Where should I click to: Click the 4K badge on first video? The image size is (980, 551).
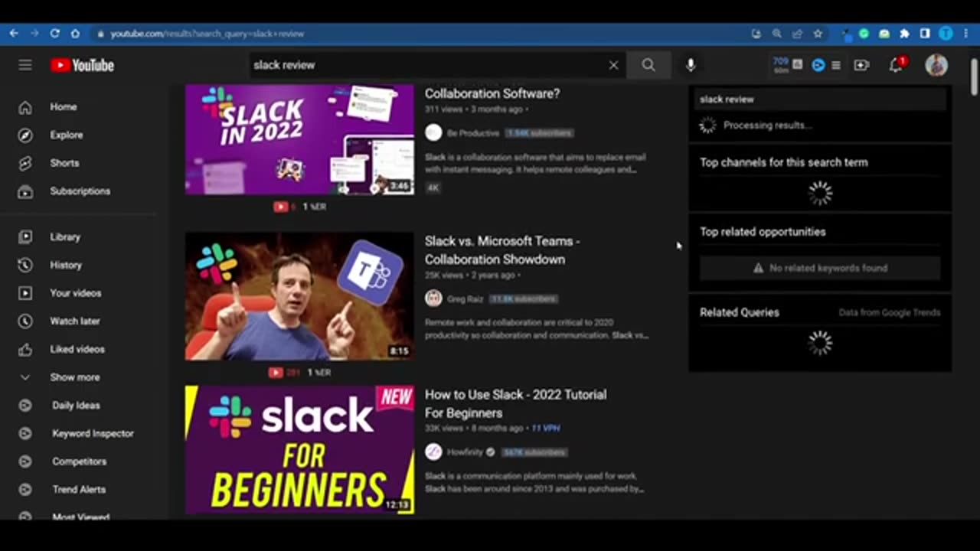[x=433, y=187]
